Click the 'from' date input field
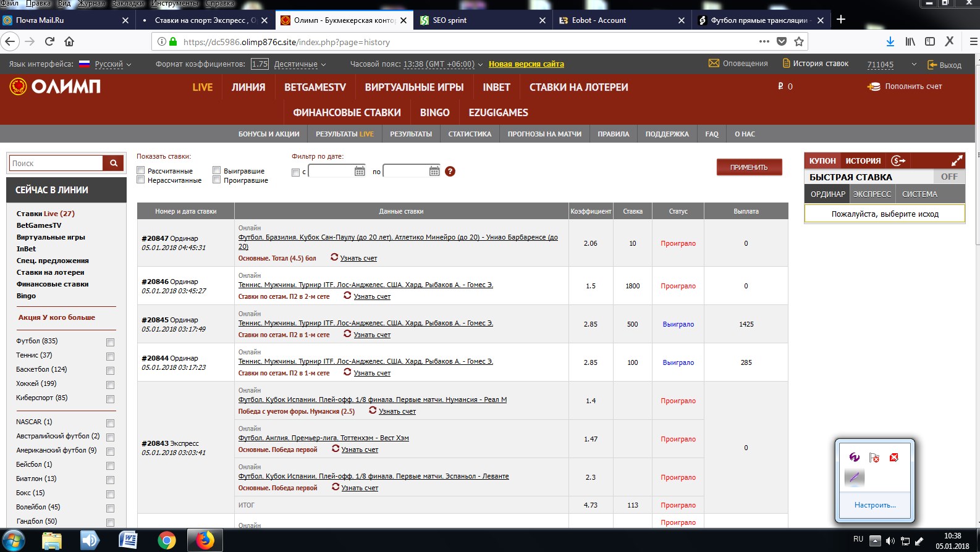Image resolution: width=980 pixels, height=552 pixels. (331, 171)
